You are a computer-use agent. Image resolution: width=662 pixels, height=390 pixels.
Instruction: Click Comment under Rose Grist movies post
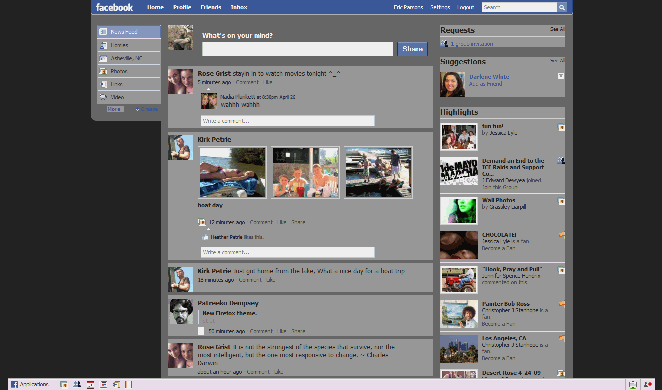pos(247,82)
